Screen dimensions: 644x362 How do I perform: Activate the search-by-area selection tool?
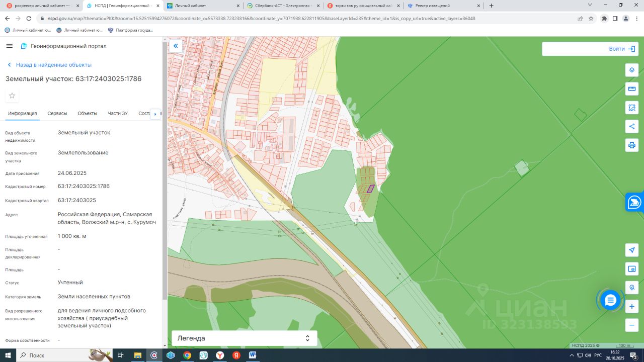(632, 108)
